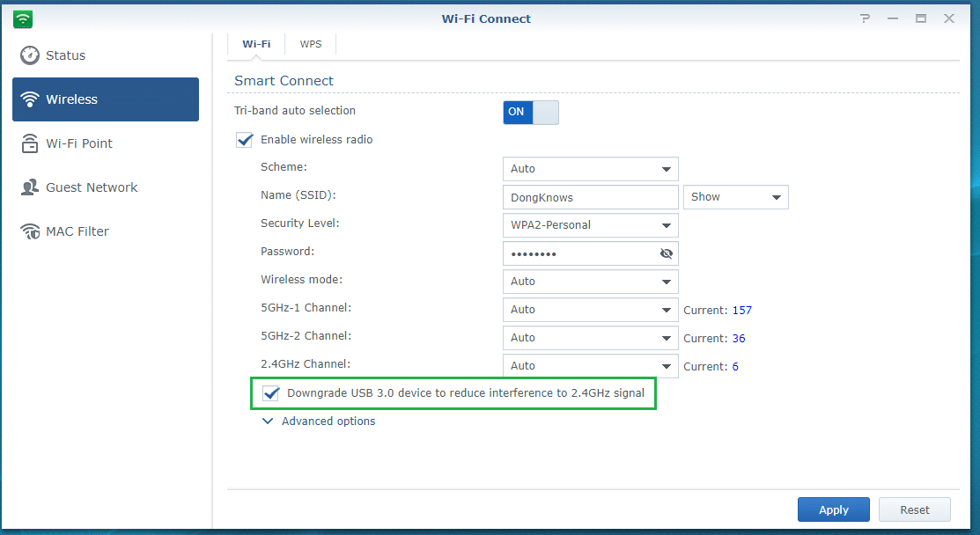
Task: Click the Wi-Fi Point router icon
Action: 30,143
